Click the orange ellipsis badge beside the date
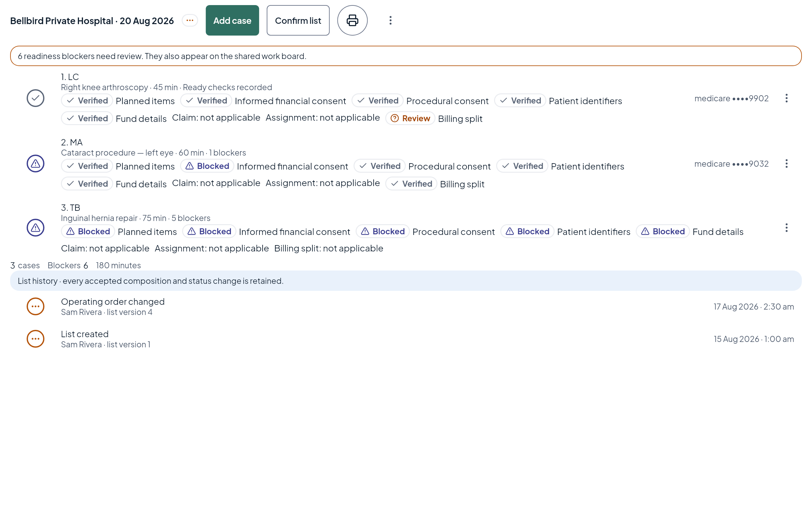Viewport: 812px width, 508px height. click(190, 20)
